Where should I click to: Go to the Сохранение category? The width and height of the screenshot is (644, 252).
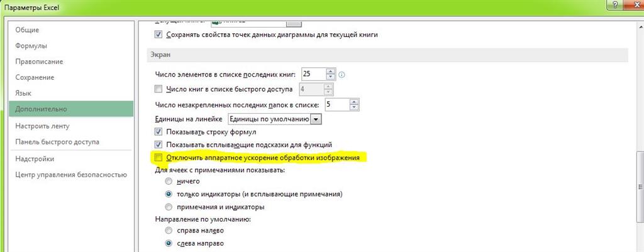point(35,77)
